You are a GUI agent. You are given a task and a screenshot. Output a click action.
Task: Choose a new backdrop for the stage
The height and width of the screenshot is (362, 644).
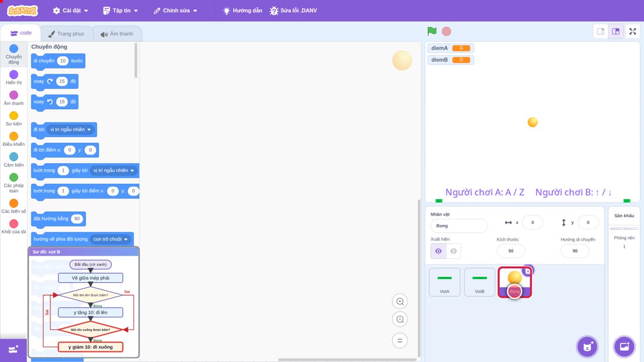pos(624,346)
